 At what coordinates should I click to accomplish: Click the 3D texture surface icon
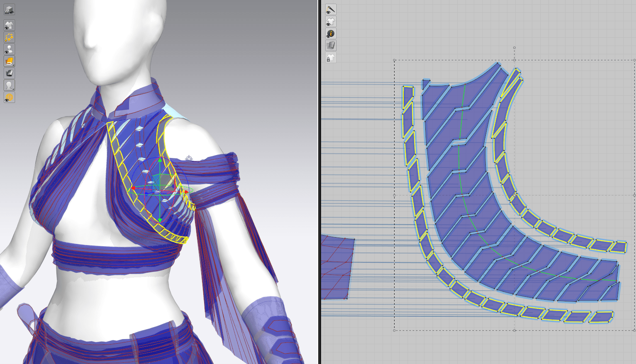[x=9, y=73]
